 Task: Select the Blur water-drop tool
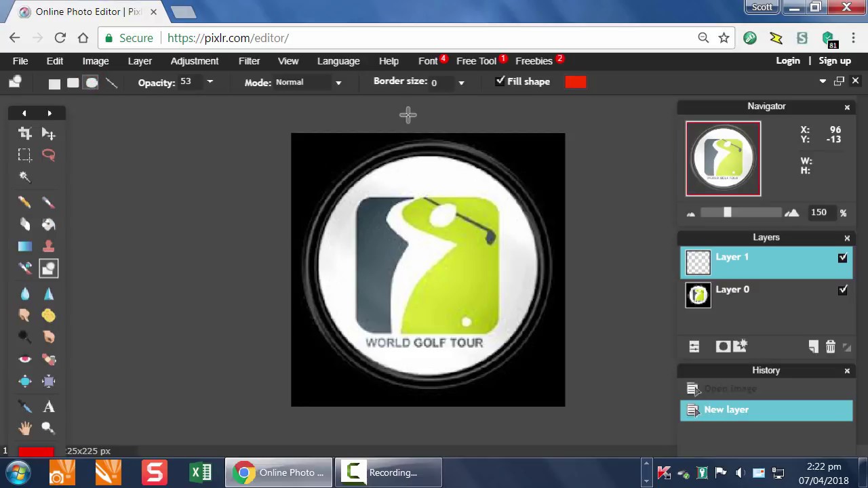coord(24,293)
